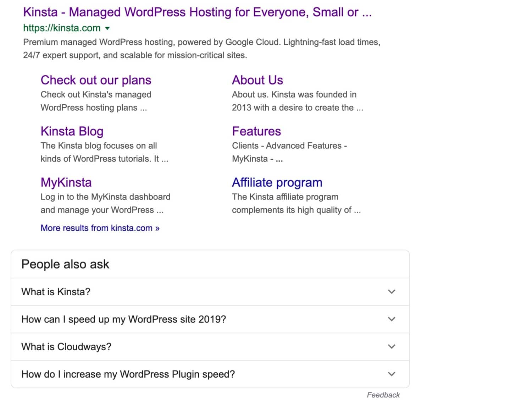
Task: Expand How can I speed up my WordPress site 2019?
Action: [123, 319]
